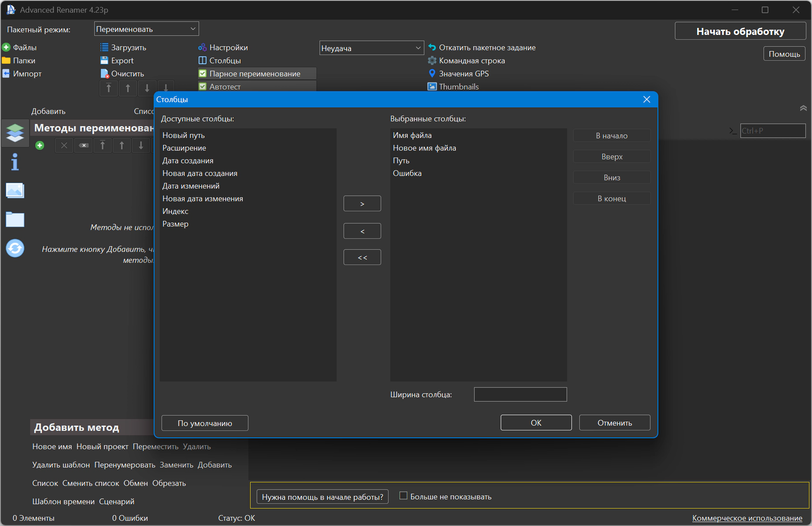Open the image preview sidebar icon

[x=15, y=191]
